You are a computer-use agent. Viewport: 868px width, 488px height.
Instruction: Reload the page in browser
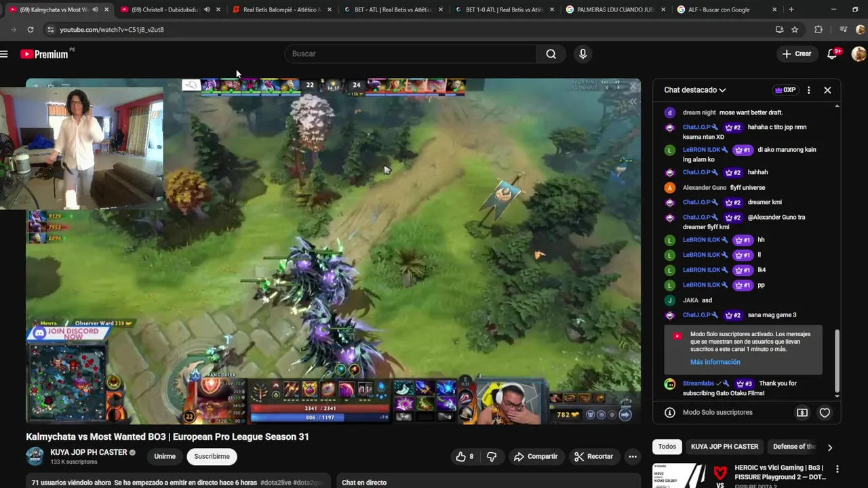pos(31,29)
